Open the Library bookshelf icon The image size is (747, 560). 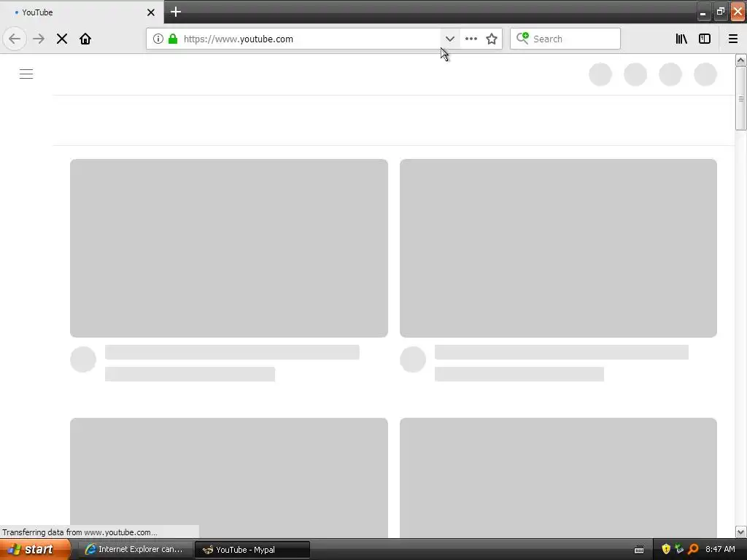point(682,39)
